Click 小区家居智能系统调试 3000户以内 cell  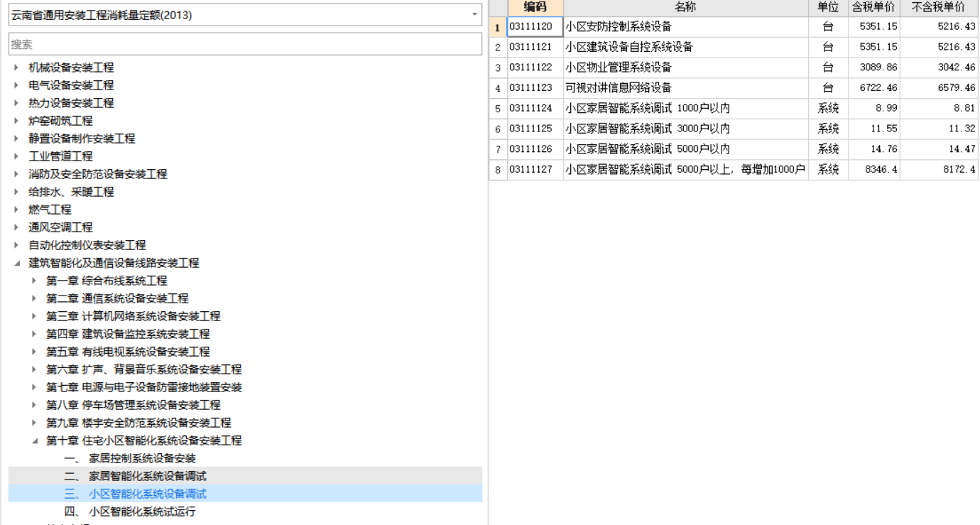pyautogui.click(x=686, y=129)
